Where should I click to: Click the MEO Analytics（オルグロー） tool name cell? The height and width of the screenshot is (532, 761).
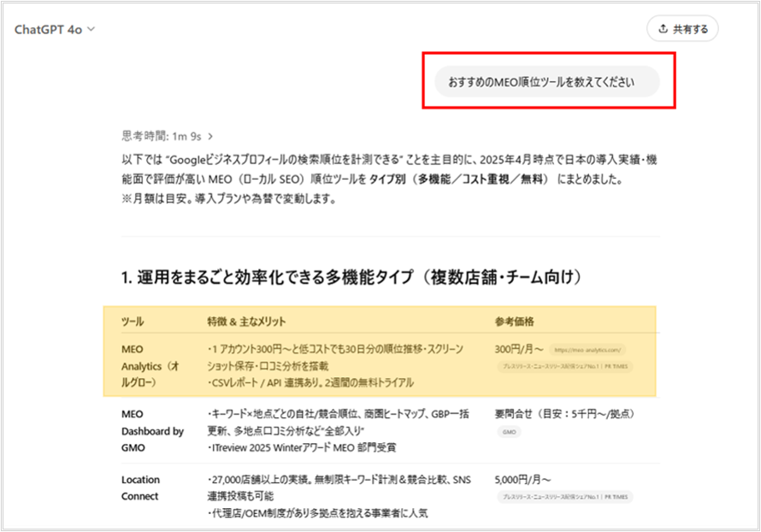150,366
